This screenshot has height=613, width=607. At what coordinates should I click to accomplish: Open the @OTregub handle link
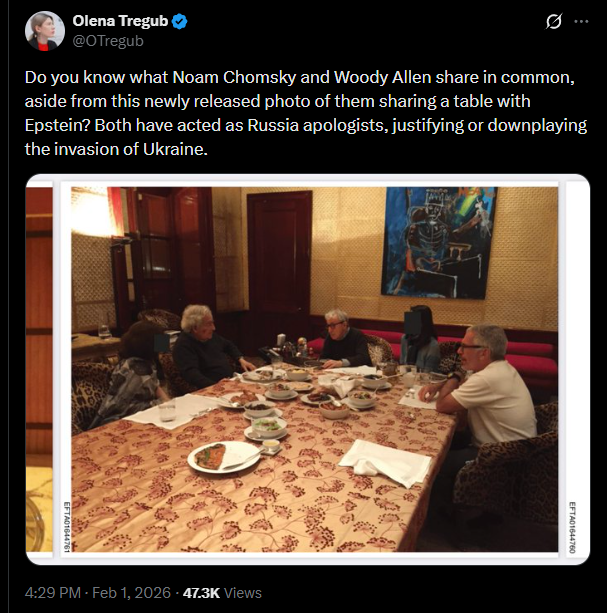pos(108,41)
